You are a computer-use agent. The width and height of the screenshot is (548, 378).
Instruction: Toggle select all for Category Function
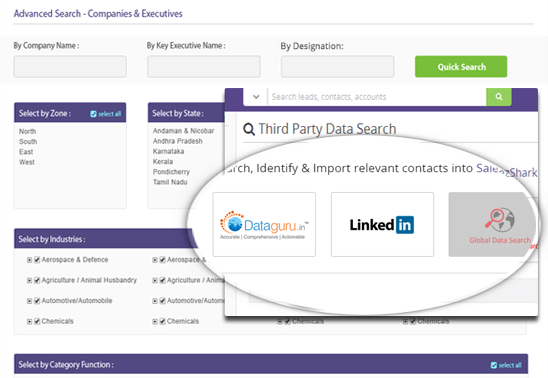point(494,365)
